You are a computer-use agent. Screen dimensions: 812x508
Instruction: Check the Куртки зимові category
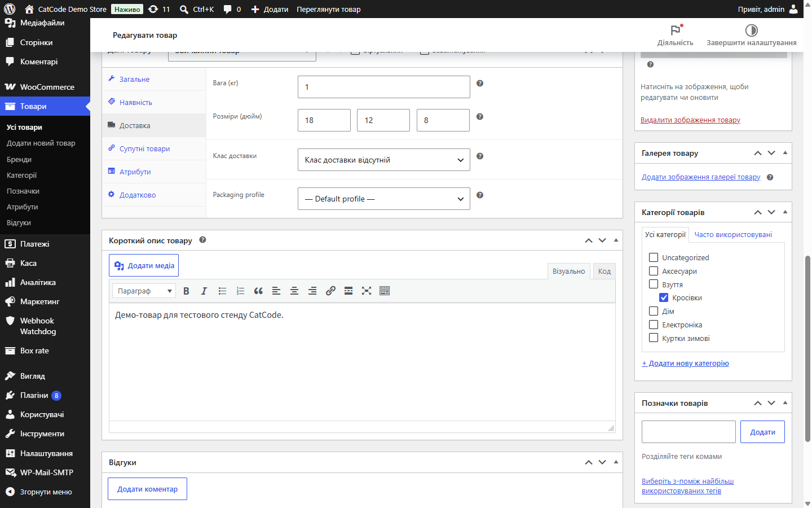coord(654,338)
